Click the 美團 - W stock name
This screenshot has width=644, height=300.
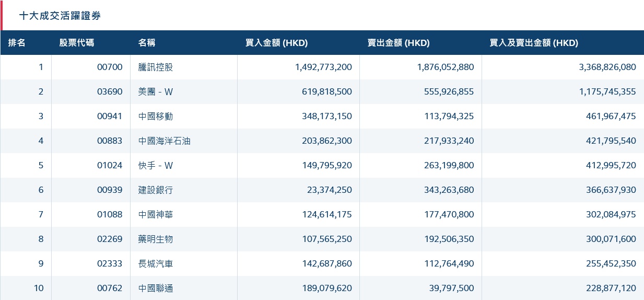155,91
